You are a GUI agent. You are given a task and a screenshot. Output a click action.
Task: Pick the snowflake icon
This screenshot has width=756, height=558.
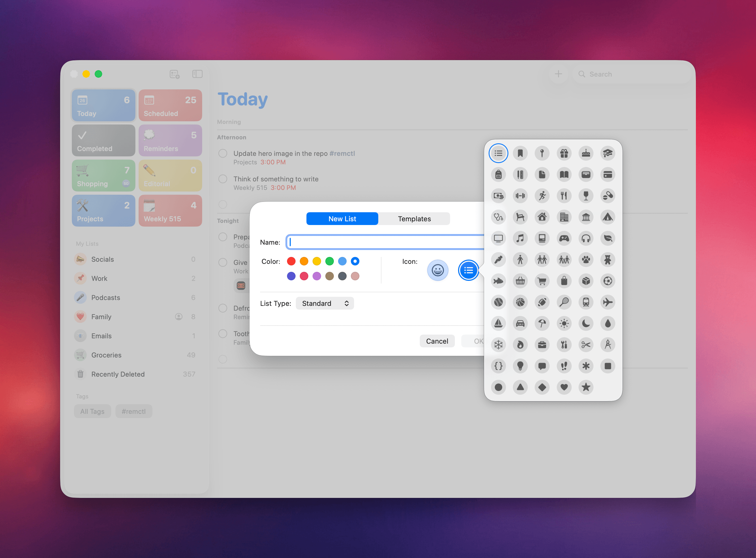(498, 345)
